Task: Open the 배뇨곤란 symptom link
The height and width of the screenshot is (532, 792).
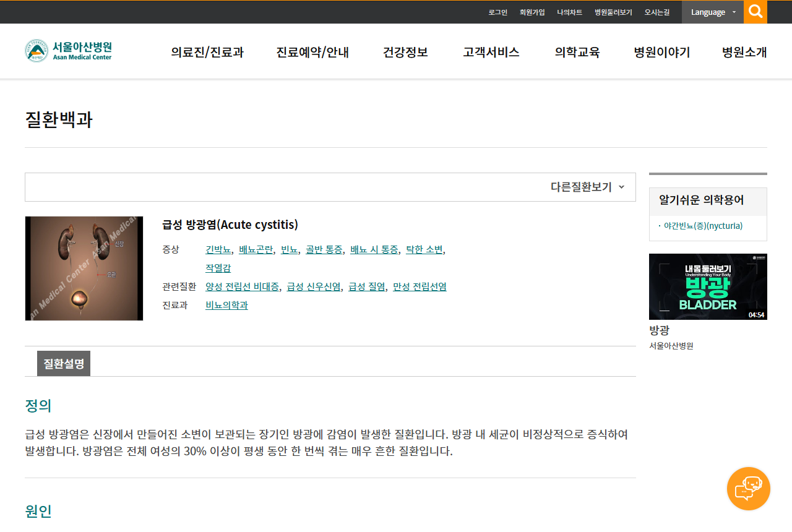Action: (256, 250)
